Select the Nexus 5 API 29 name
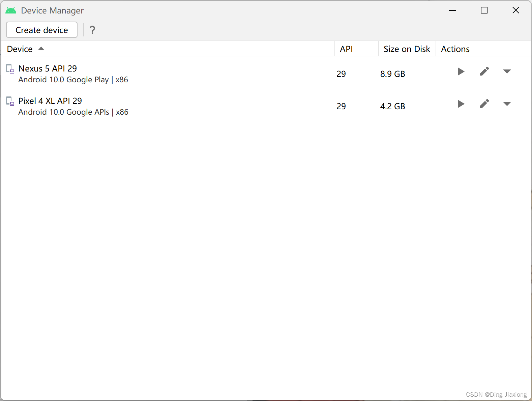Screen dimensions: 532x401 pos(48,68)
